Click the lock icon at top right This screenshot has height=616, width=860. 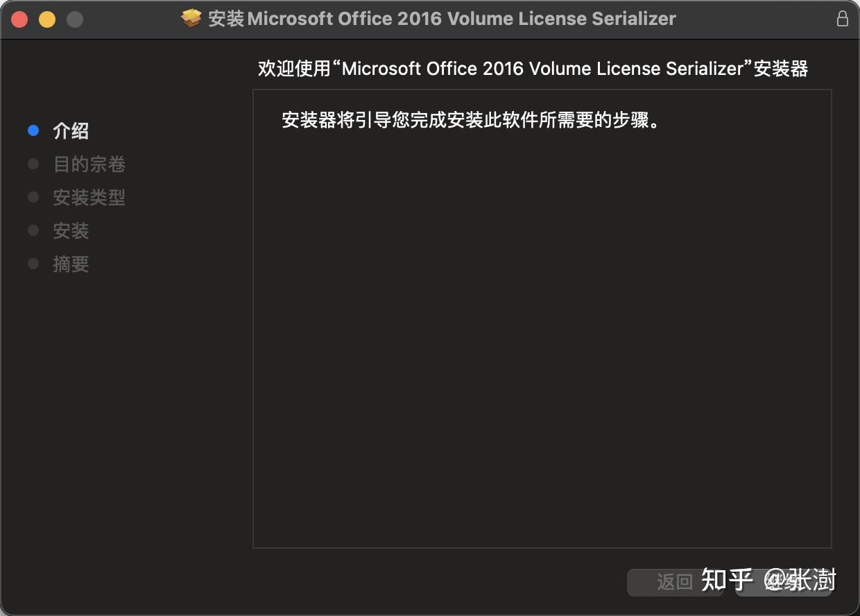pos(843,19)
